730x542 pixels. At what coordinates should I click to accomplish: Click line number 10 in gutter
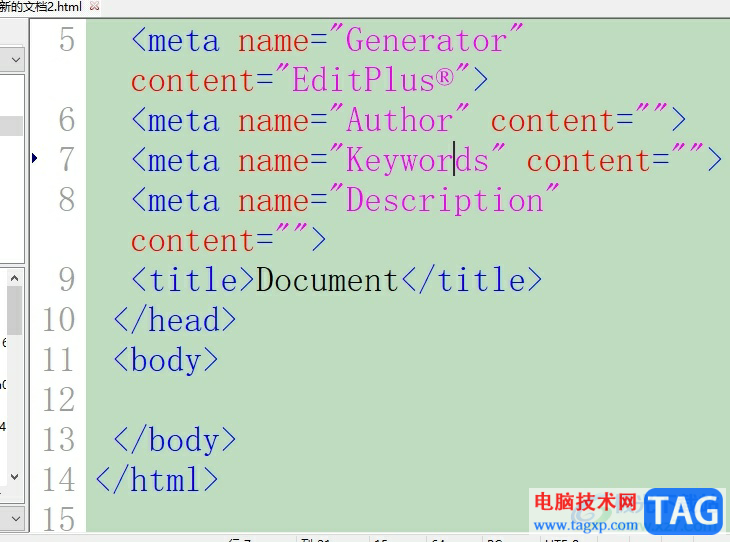59,320
